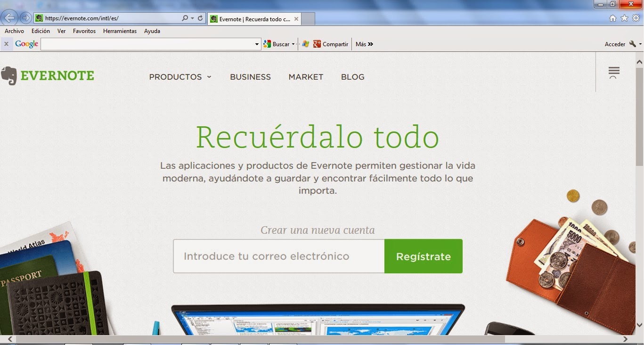
Task: Click the horizontal scrollbar left arrow
Action: pyautogui.click(x=9, y=339)
